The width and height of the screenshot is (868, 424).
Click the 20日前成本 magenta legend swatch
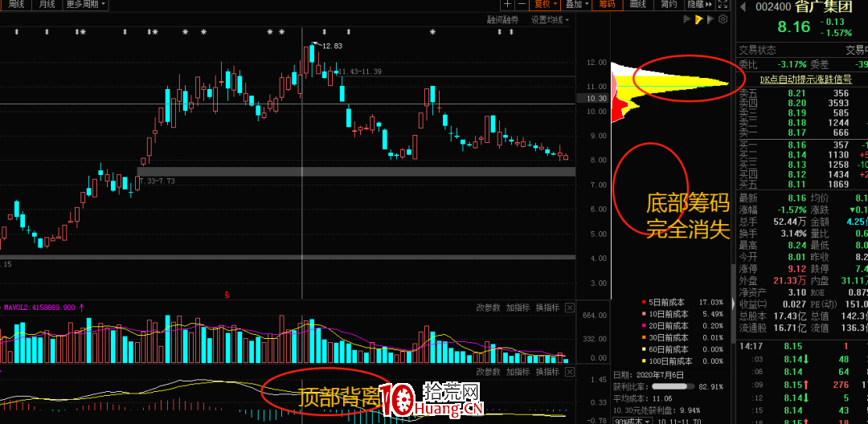coord(643,326)
